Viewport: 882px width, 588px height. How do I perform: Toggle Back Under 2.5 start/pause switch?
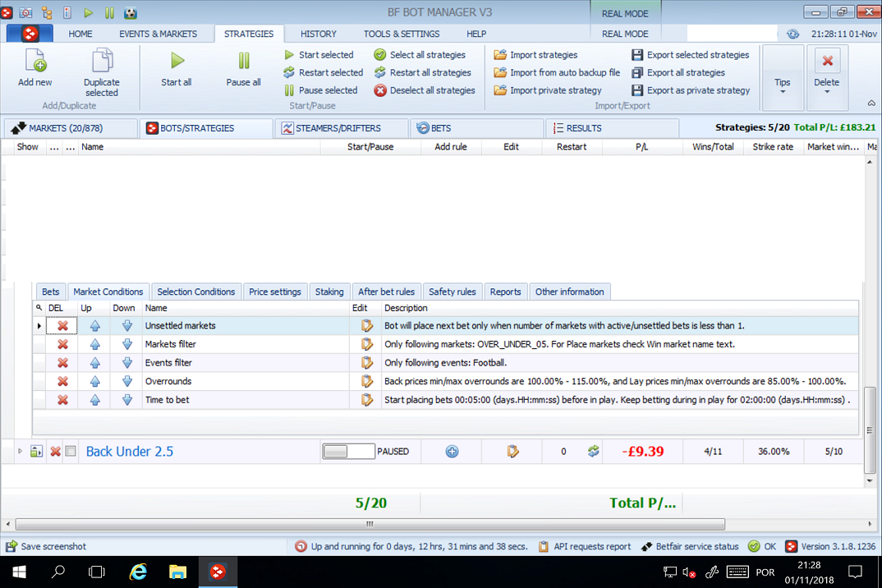[x=348, y=452]
